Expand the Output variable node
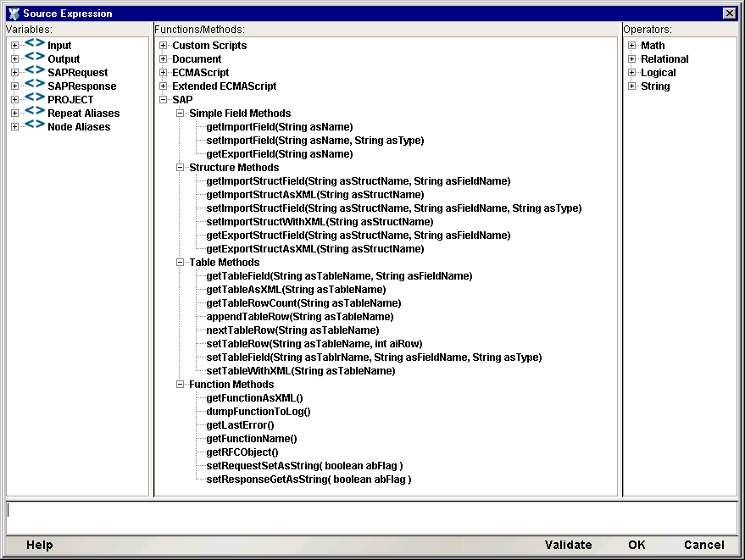The width and height of the screenshot is (745, 560). [14, 59]
